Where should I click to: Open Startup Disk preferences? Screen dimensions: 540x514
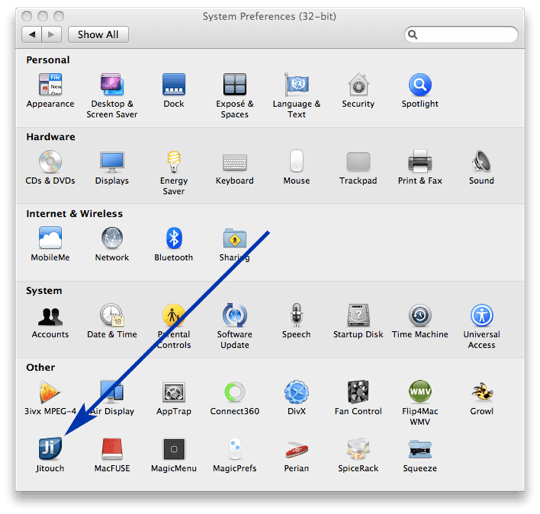point(358,321)
